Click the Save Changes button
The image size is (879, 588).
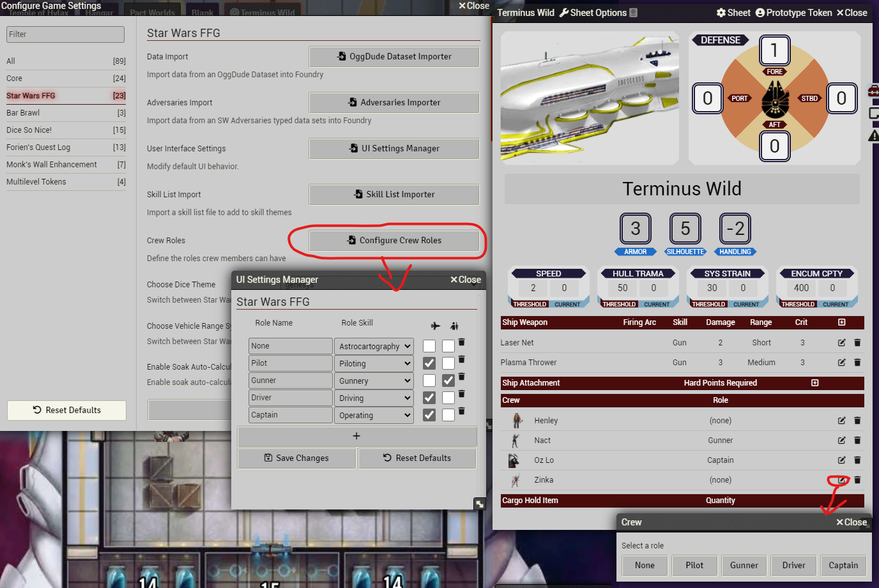(296, 458)
